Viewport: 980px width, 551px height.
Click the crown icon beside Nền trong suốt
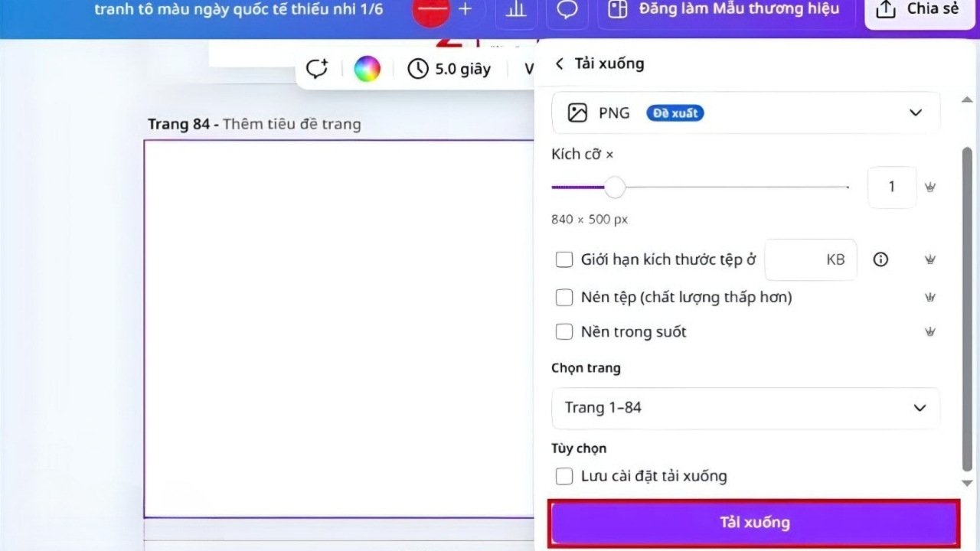coord(930,332)
